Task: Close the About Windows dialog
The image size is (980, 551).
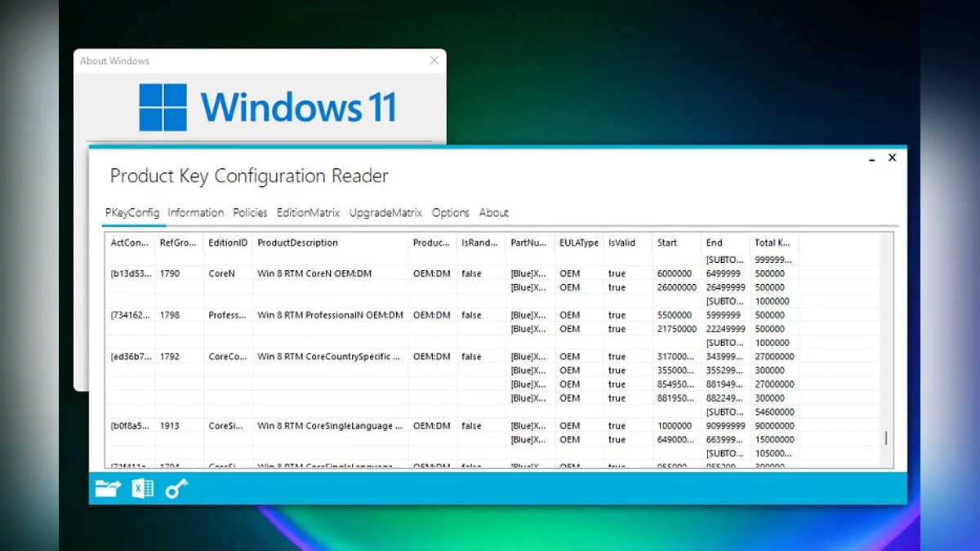Action: pyautogui.click(x=434, y=60)
